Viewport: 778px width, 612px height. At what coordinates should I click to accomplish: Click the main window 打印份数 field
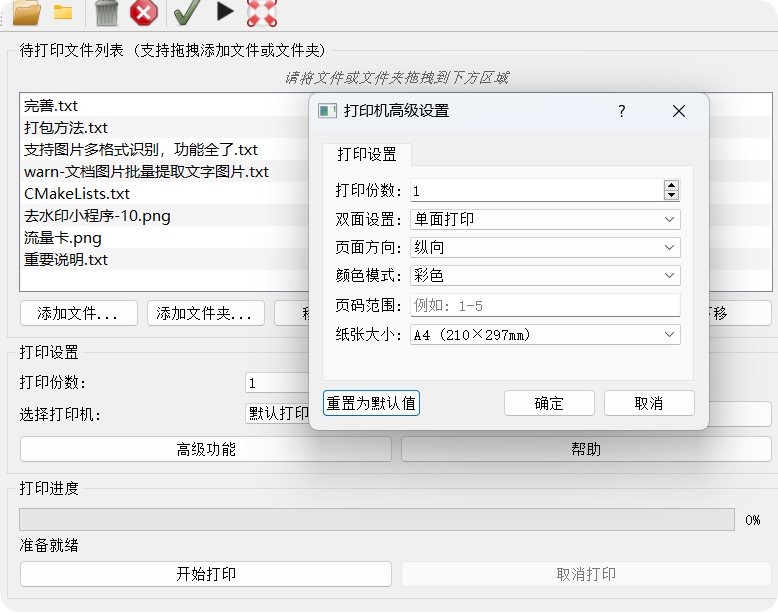[277, 383]
